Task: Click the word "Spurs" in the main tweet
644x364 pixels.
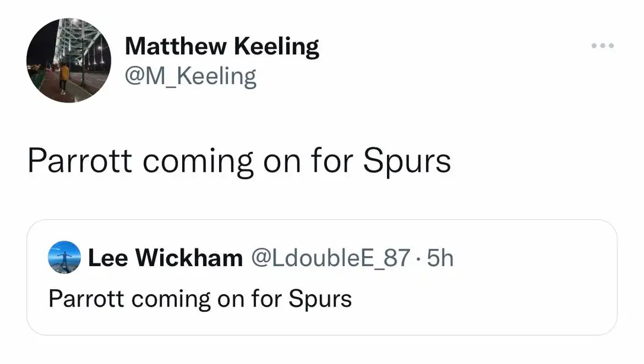Action: (x=407, y=161)
